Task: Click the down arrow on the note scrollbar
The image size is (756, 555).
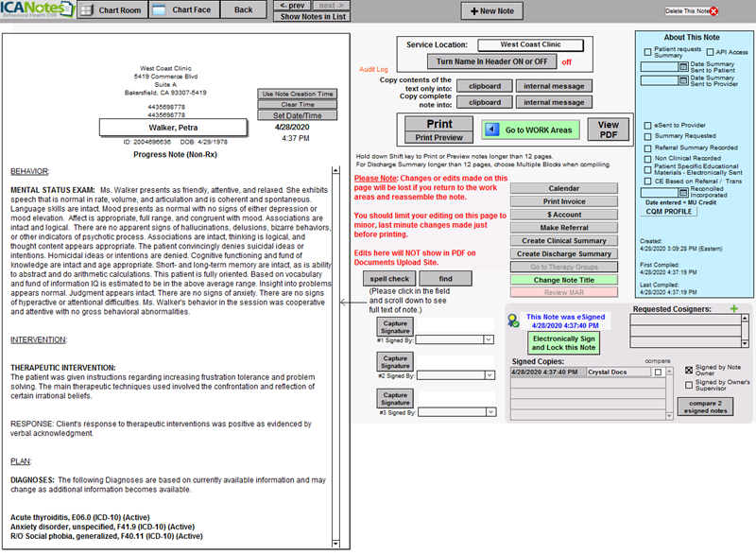Action: coord(335,544)
